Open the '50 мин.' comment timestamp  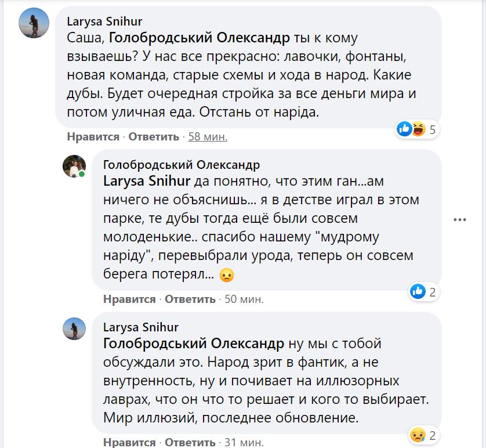coord(244,299)
